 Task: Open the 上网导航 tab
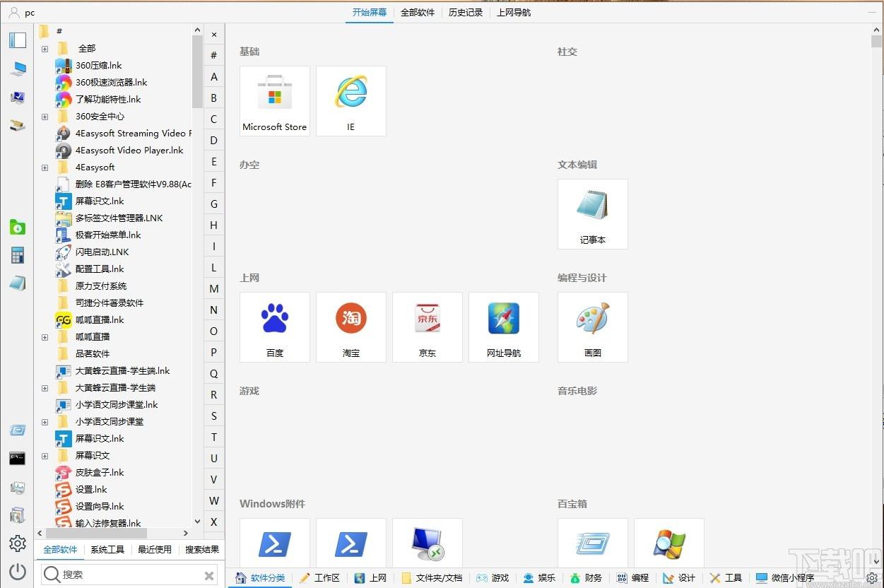click(x=514, y=13)
